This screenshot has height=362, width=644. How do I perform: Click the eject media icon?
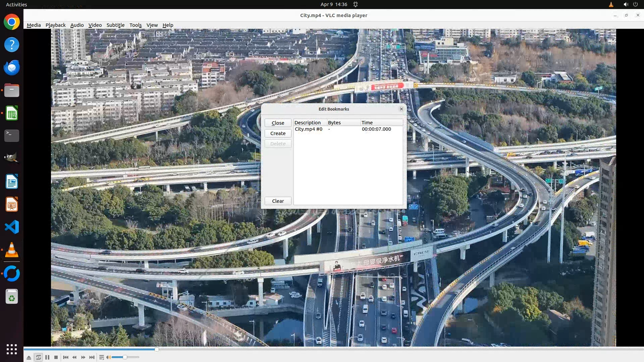tap(29, 357)
